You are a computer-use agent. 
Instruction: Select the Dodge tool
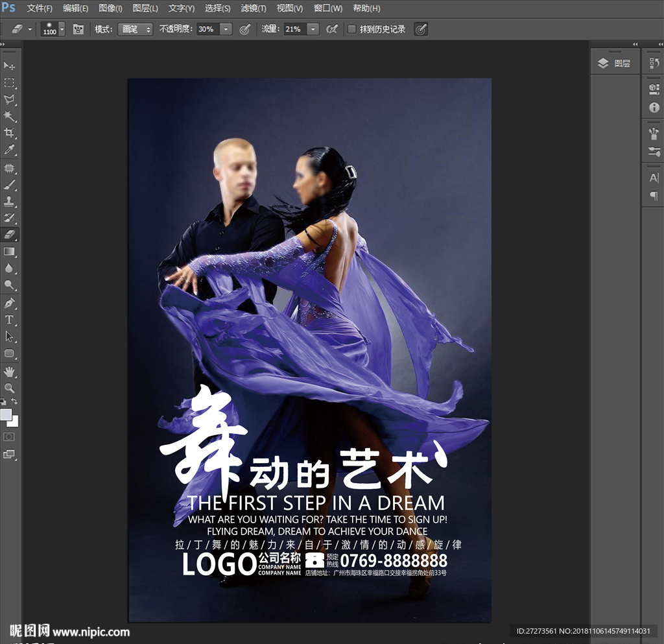[x=9, y=285]
